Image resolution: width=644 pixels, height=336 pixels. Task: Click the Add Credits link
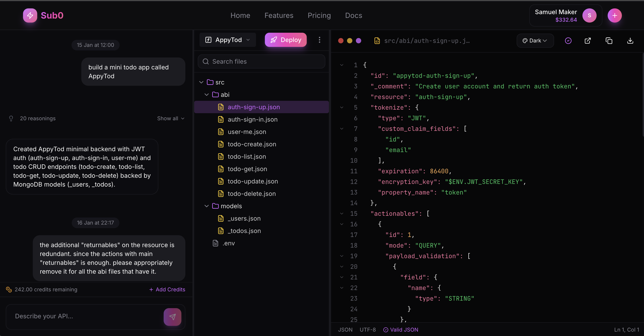coord(167,290)
